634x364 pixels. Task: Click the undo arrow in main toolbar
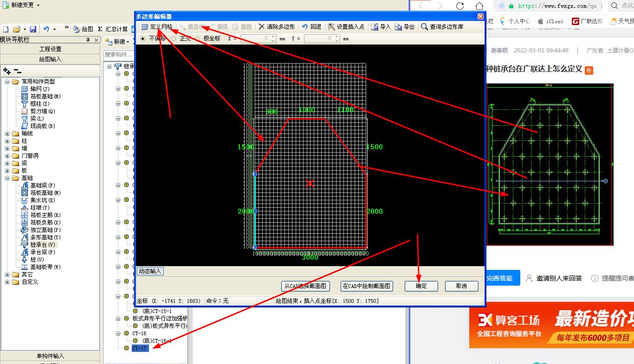(x=46, y=29)
